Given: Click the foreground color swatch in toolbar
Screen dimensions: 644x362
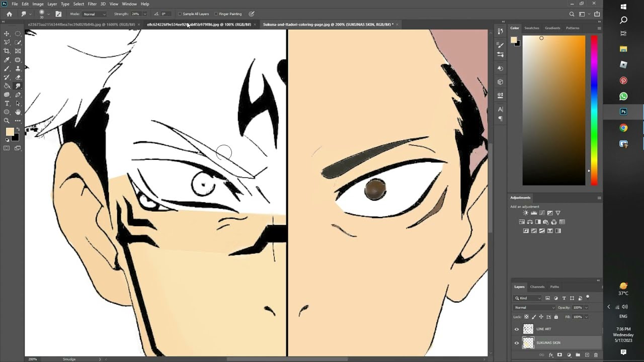Looking at the screenshot, I should pyautogui.click(x=9, y=132).
